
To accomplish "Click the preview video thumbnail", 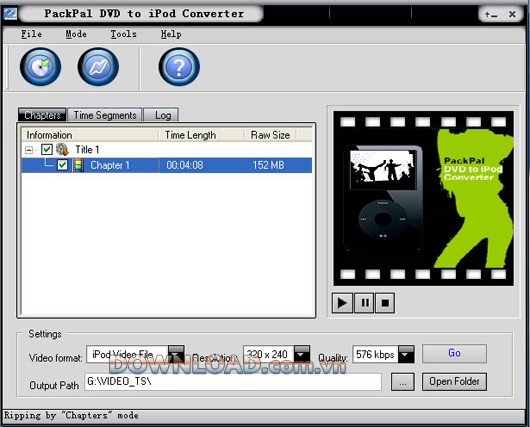I will point(424,198).
